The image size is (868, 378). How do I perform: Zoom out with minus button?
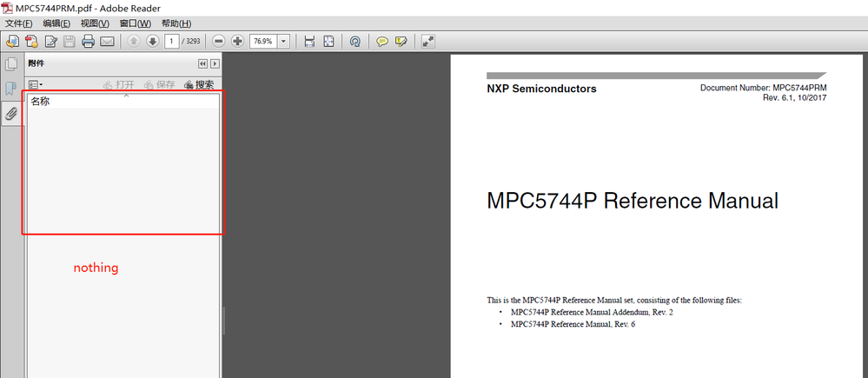(219, 41)
